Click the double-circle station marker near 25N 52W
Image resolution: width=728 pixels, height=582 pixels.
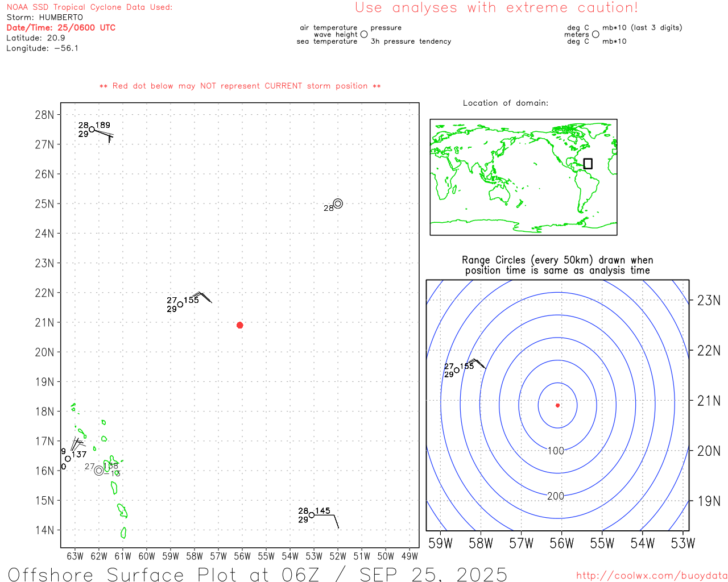tap(338, 203)
